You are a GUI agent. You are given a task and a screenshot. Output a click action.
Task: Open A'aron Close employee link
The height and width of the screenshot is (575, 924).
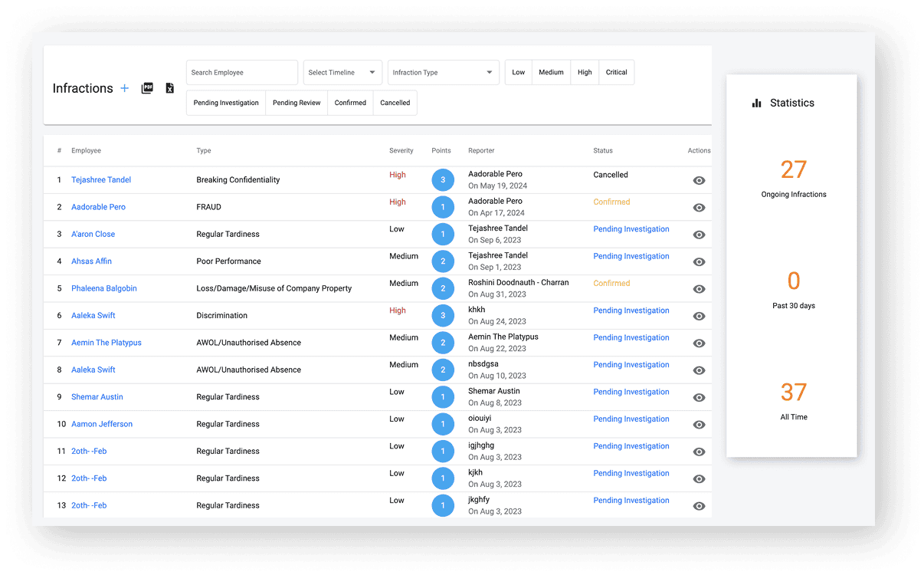click(93, 235)
